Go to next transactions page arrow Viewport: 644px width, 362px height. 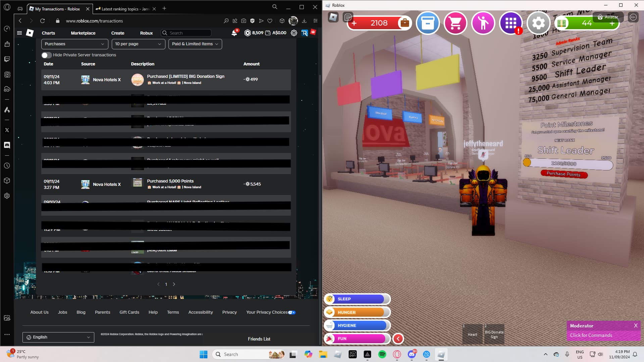click(x=174, y=284)
